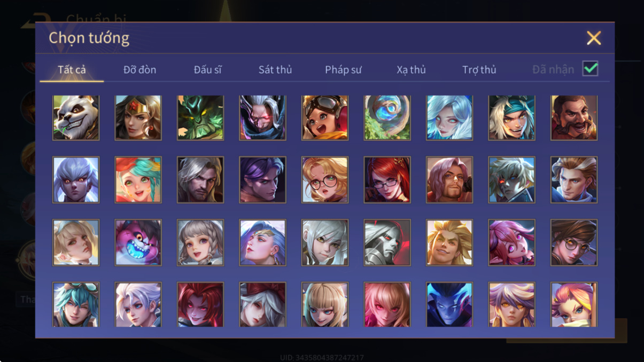The height and width of the screenshot is (362, 644).
Task: Select the bearded man with mustache hero
Action: click(574, 117)
